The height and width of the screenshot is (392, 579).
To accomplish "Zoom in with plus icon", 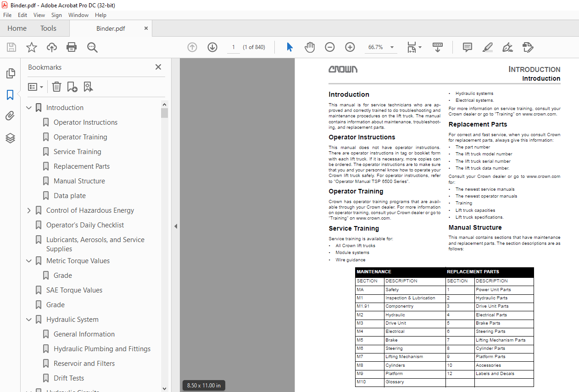I will coord(350,47).
